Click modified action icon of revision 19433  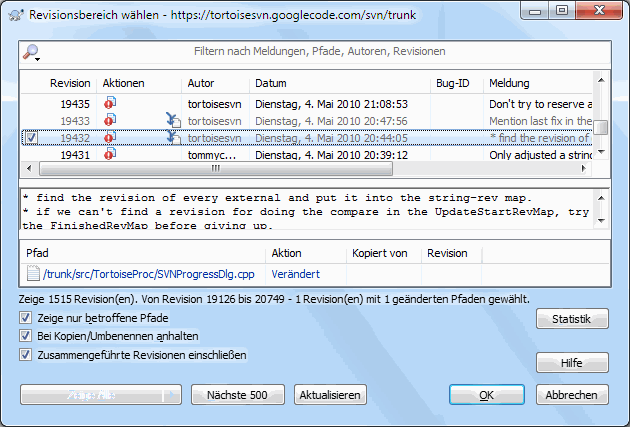point(110,120)
